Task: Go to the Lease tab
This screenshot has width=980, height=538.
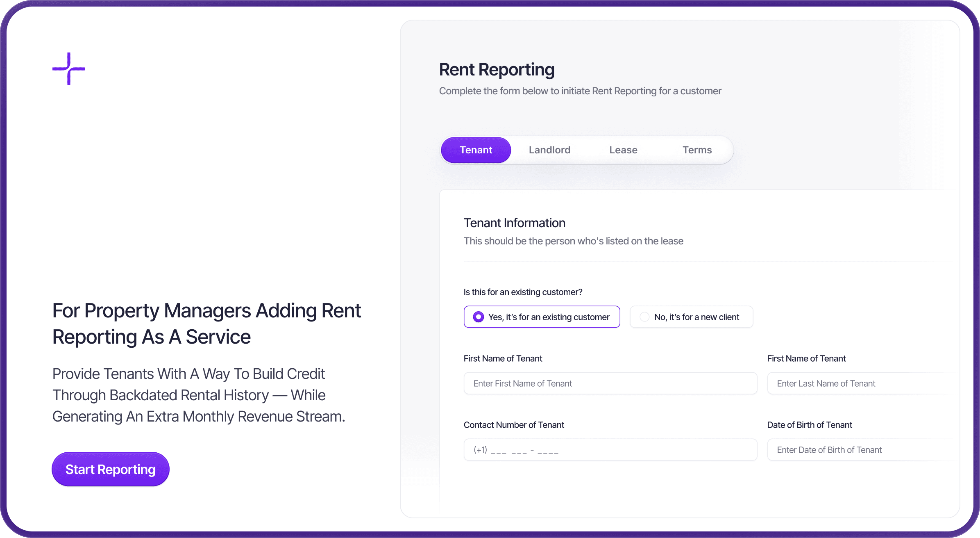Action: click(624, 150)
